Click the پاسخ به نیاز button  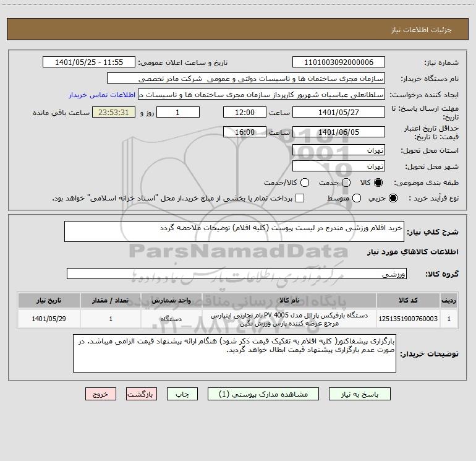click(x=360, y=394)
